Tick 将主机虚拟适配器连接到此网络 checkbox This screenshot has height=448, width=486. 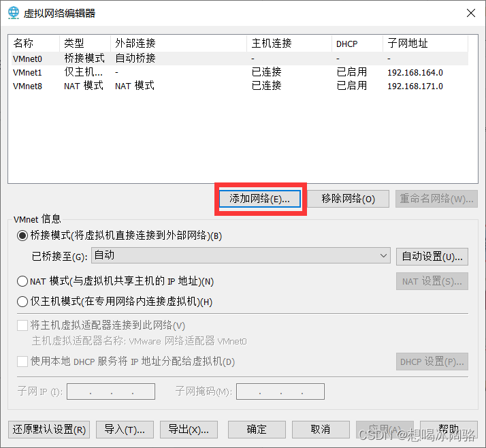pos(22,325)
